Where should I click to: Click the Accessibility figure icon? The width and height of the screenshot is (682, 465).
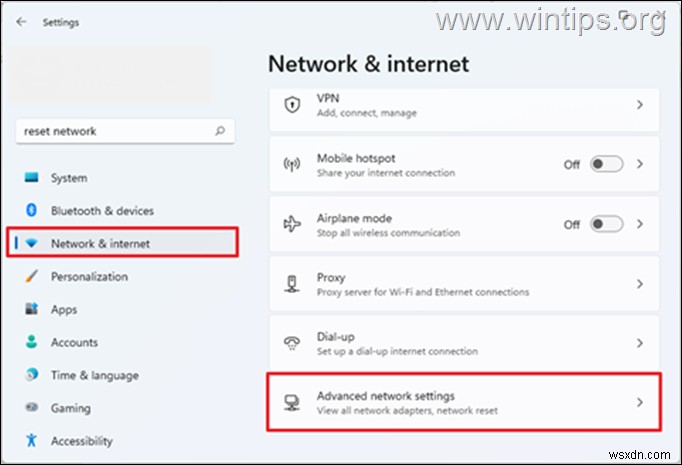point(31,441)
